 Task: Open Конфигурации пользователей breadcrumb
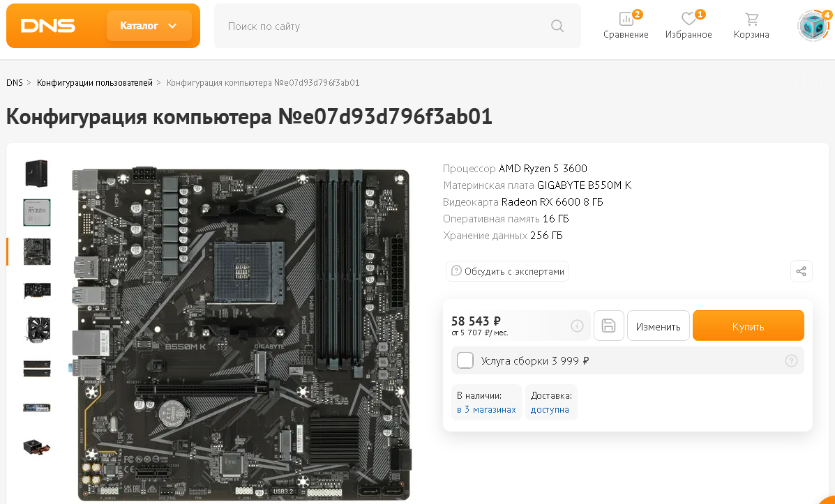95,82
